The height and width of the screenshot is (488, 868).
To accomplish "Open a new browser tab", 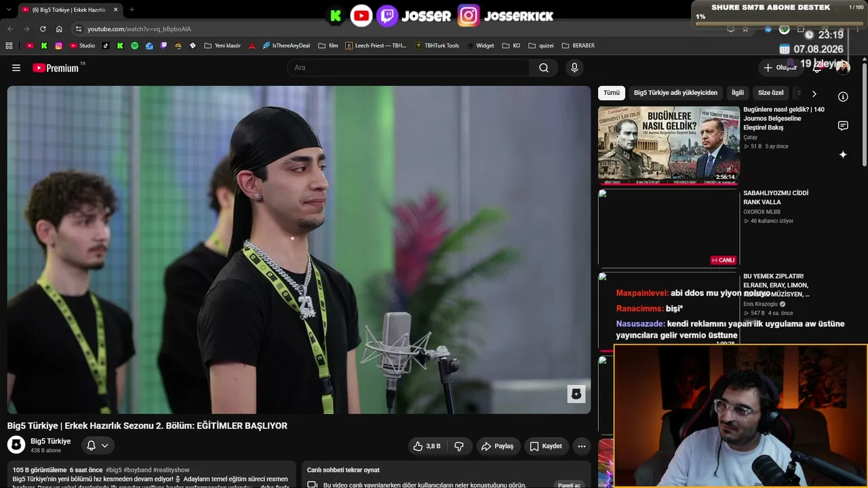I will click(x=132, y=9).
